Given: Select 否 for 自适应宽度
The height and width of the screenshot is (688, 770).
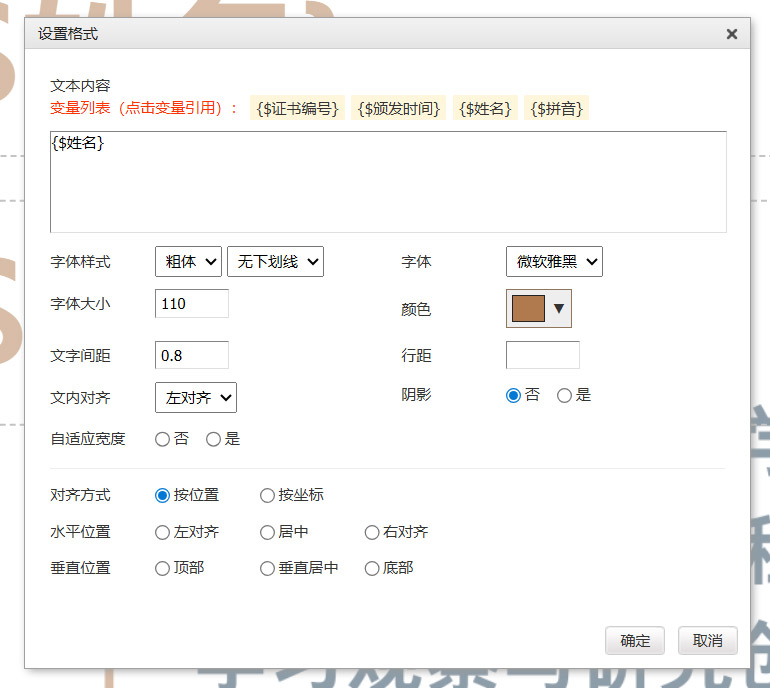Looking at the screenshot, I should [163, 439].
